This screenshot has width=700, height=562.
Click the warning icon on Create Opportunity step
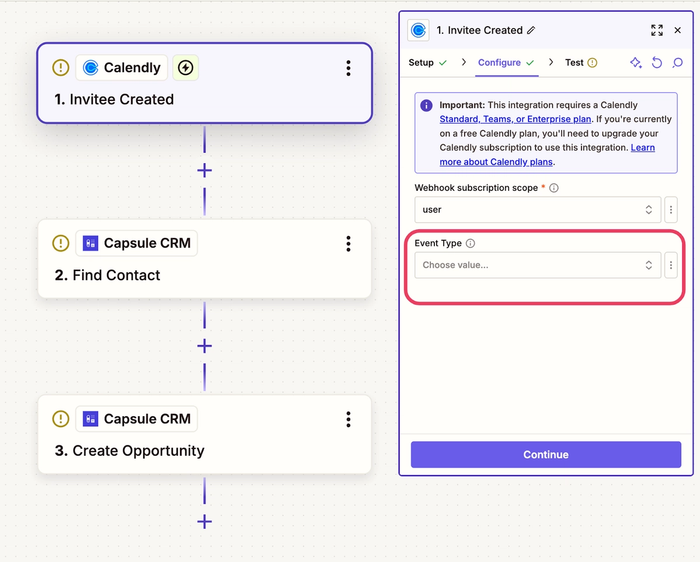point(61,419)
